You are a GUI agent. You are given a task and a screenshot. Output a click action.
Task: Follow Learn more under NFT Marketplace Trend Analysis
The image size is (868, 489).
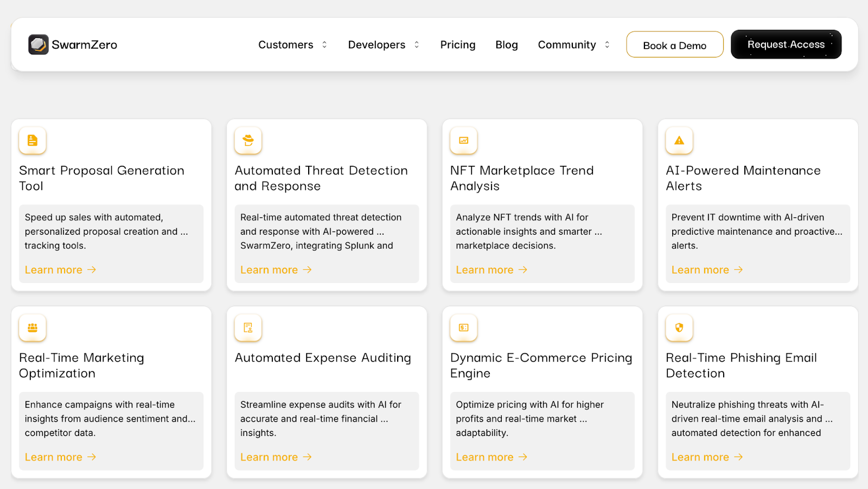click(491, 270)
